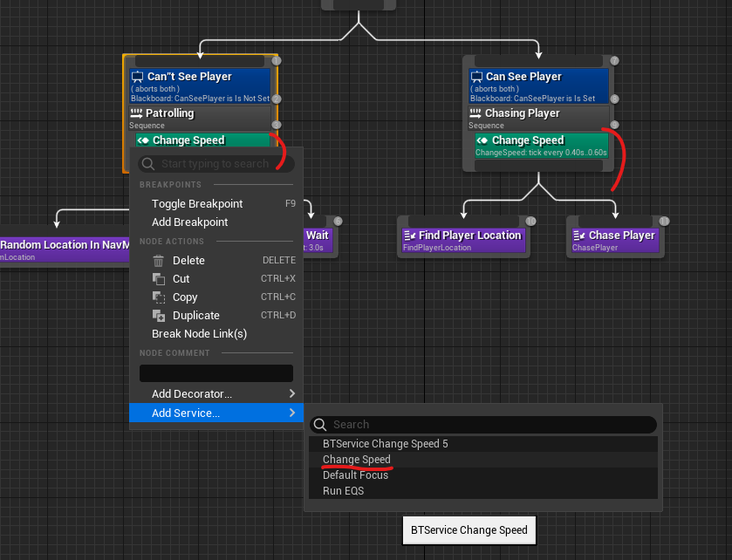The height and width of the screenshot is (560, 732).
Task: Focus the services Search field
Action: (483, 425)
